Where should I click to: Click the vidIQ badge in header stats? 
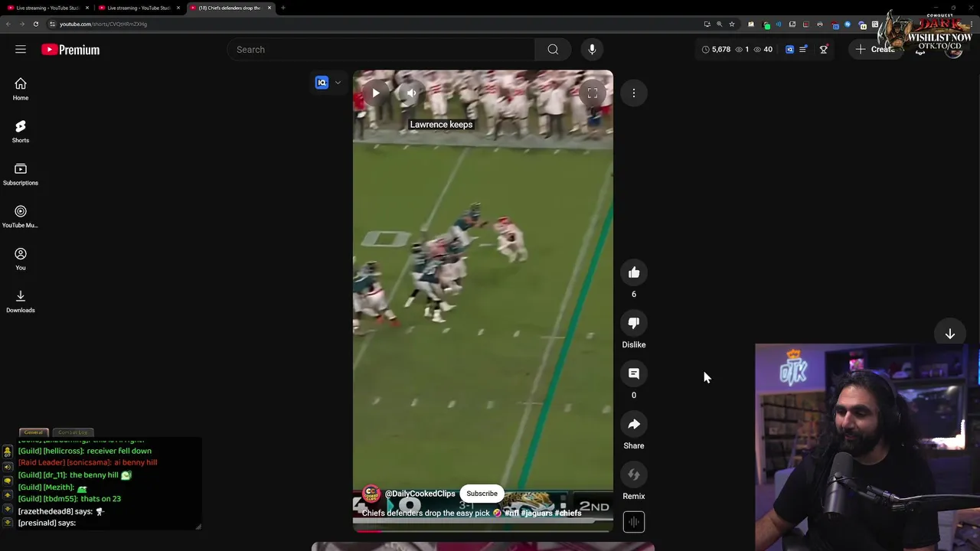click(789, 50)
